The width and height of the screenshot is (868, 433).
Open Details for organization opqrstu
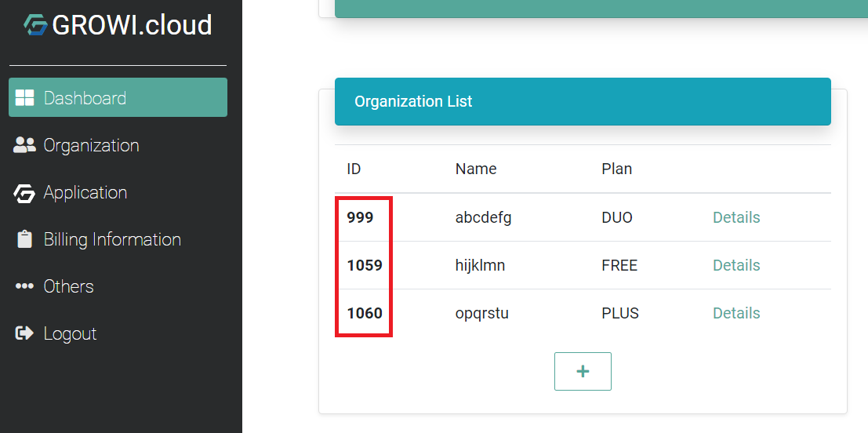pyautogui.click(x=736, y=313)
